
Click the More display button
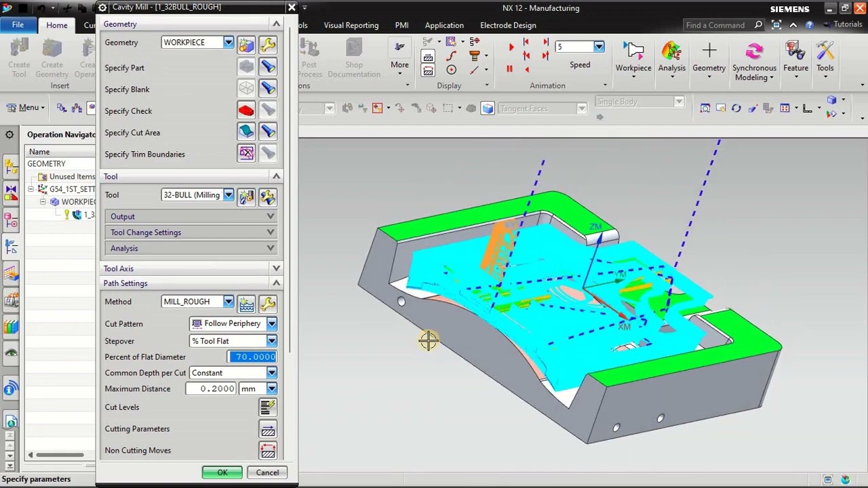[399, 57]
